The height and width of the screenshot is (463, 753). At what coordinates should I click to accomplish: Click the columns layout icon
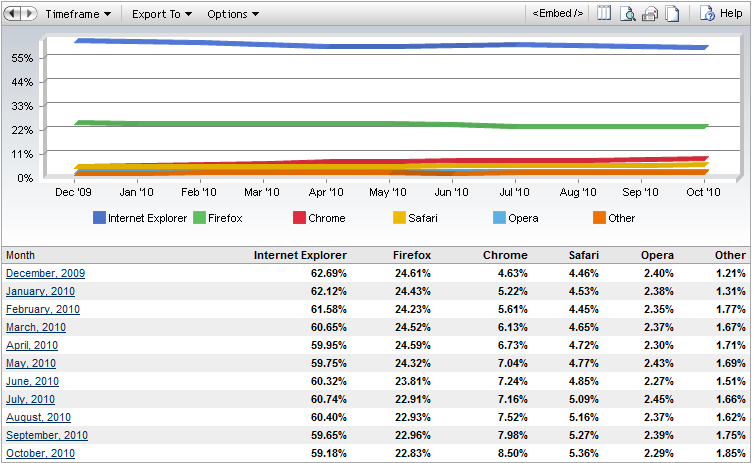click(x=604, y=14)
